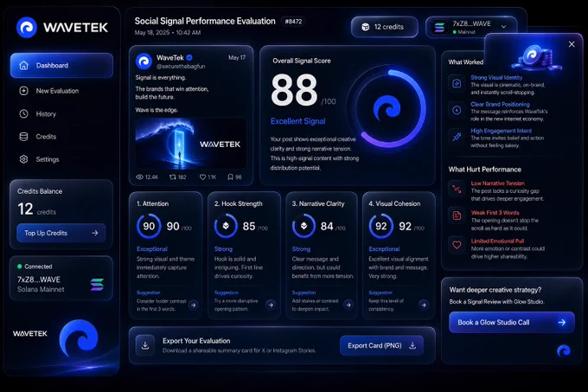Image resolution: width=588 pixels, height=392 pixels.
Task: Click the 'Weak First 3 Words' heading
Action: pos(495,212)
